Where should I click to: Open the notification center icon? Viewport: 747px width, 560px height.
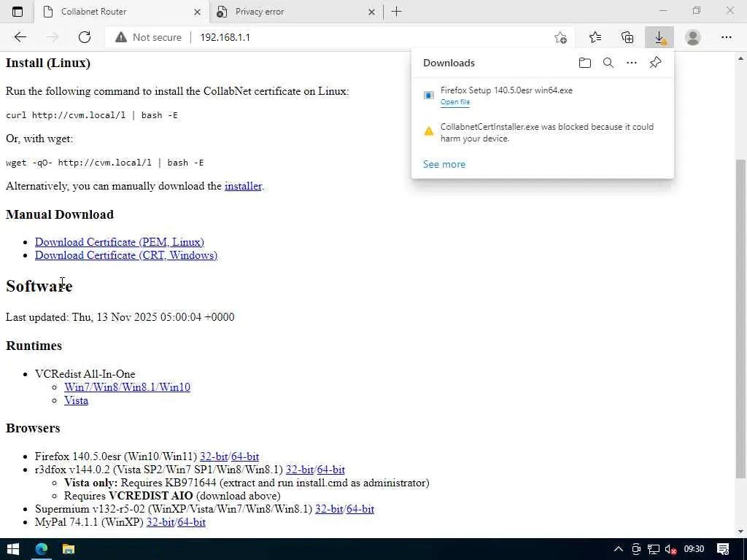pos(723,549)
